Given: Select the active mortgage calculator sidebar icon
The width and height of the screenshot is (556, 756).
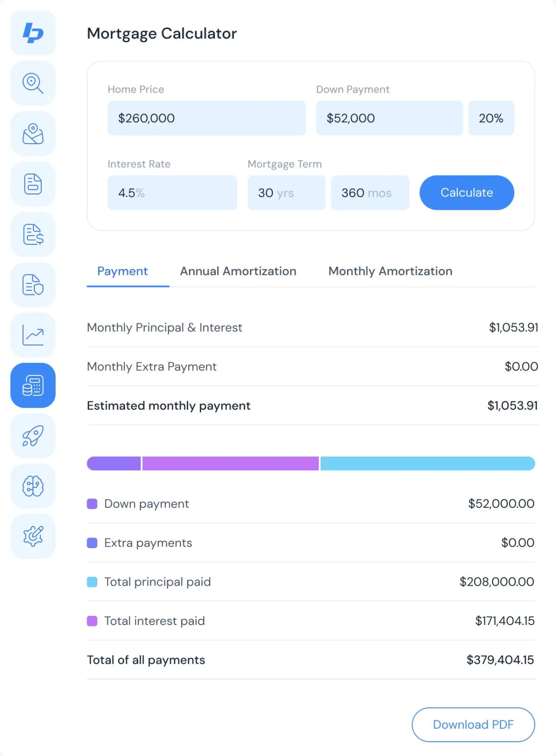Looking at the screenshot, I should tap(33, 385).
